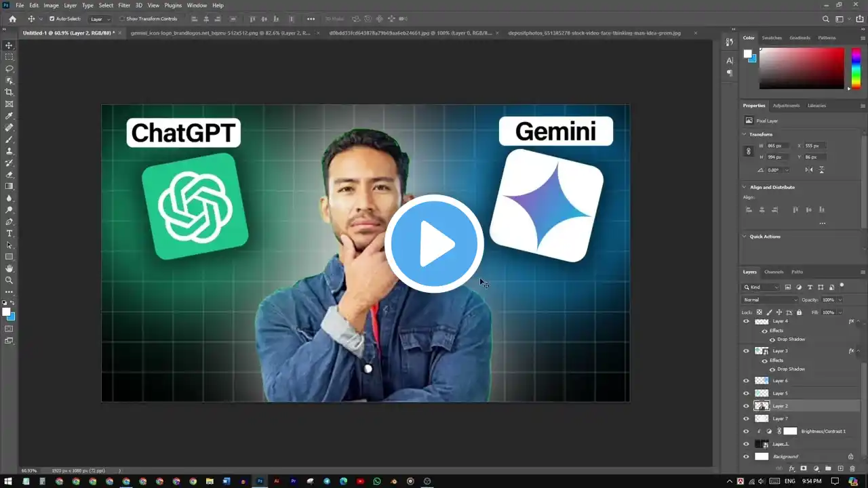Click the width W value field

click(777, 146)
